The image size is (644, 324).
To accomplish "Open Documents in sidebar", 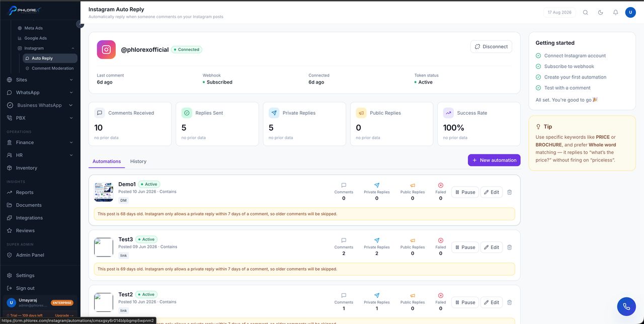I will click(40, 205).
